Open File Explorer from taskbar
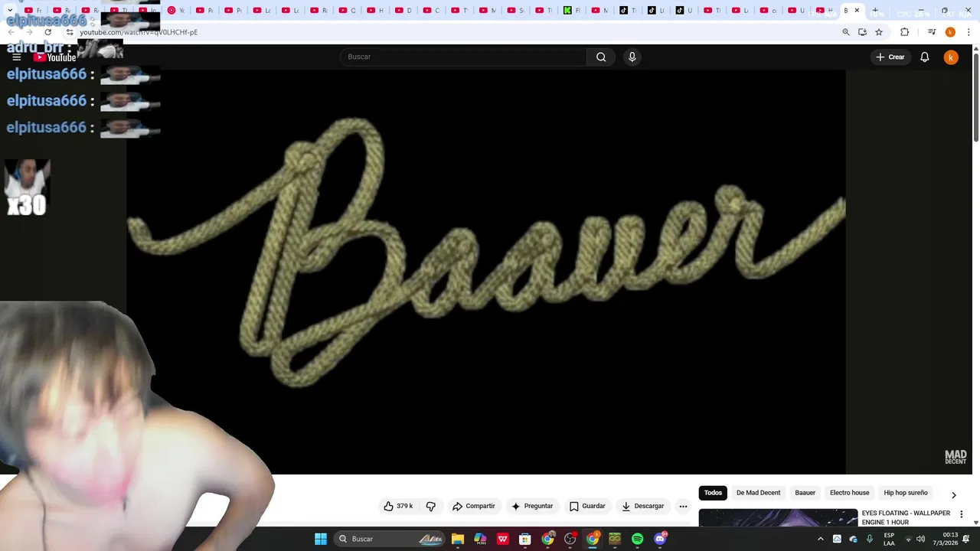Viewport: 980px width, 551px height. click(x=457, y=539)
